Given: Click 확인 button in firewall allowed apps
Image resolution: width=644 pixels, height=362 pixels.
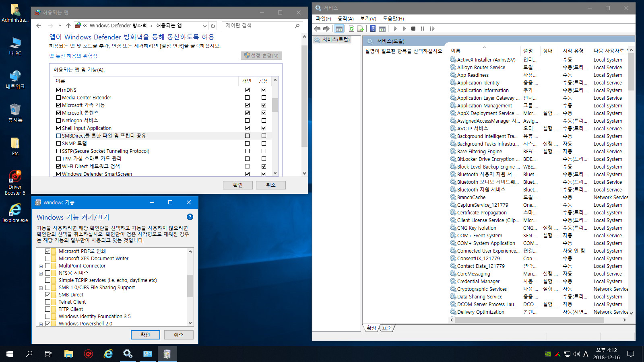Looking at the screenshot, I should click(x=238, y=185).
